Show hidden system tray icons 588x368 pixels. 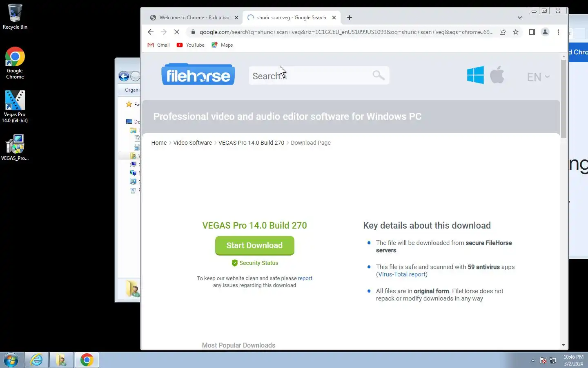tap(533, 360)
